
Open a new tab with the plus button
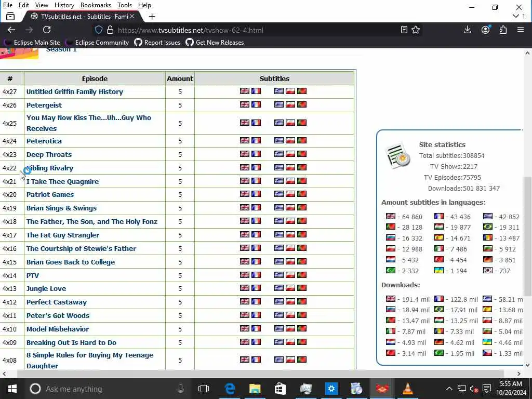pos(152,16)
